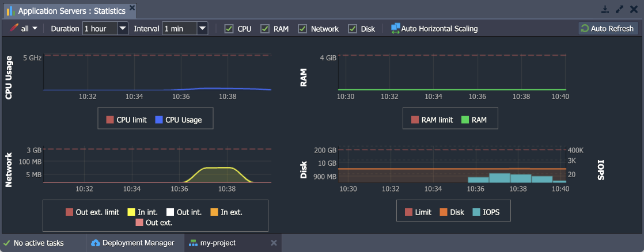Toggle the white Out int. legend entry
The height and width of the screenshot is (252, 644).
pos(184,212)
